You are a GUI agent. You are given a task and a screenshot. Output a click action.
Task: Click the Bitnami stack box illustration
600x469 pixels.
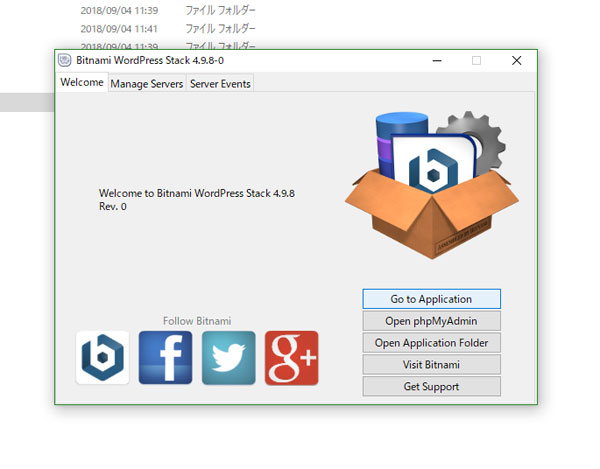tap(432, 185)
